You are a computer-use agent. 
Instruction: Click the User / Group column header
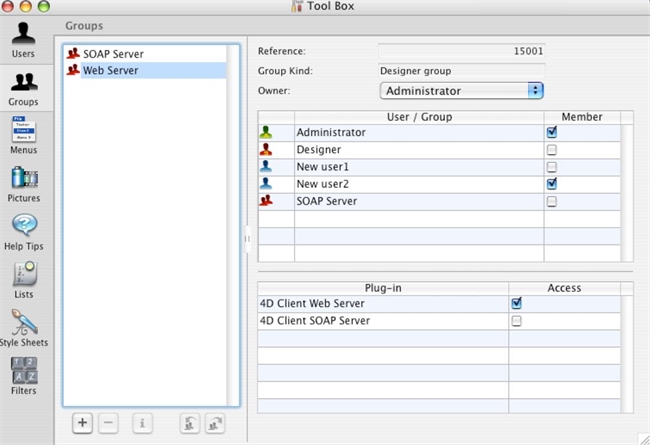click(x=418, y=117)
